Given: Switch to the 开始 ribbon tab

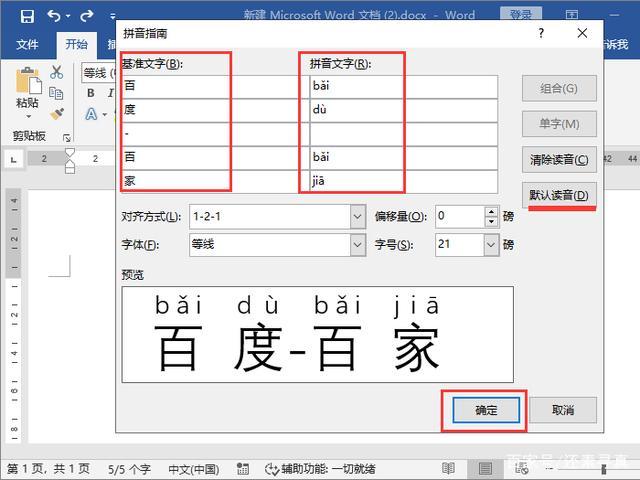Looking at the screenshot, I should click(76, 44).
